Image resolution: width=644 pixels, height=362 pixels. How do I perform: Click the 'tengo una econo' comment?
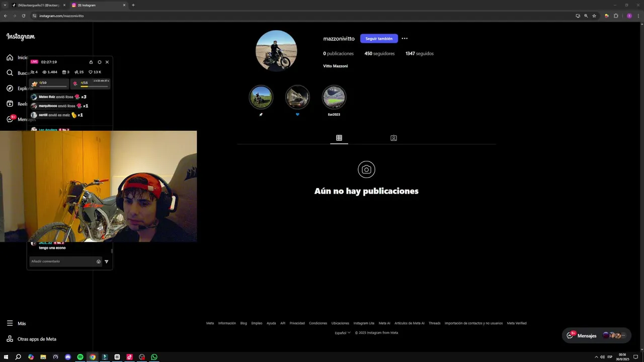52,248
